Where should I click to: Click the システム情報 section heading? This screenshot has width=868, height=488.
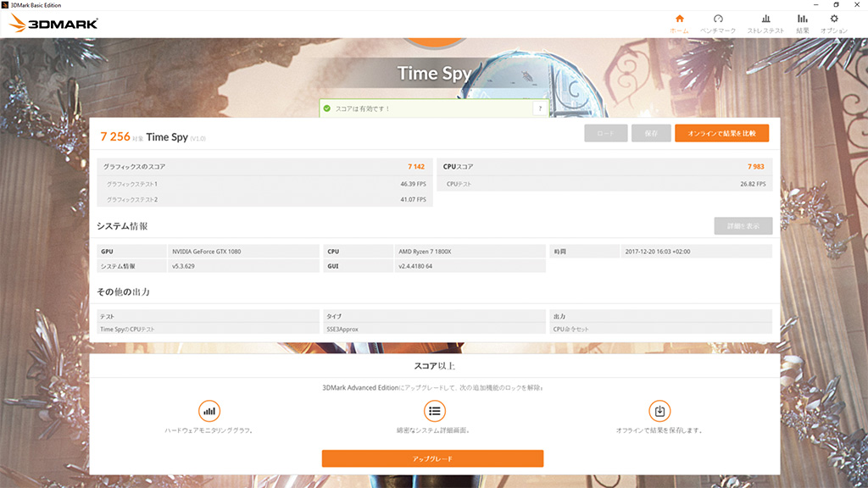[122, 225]
